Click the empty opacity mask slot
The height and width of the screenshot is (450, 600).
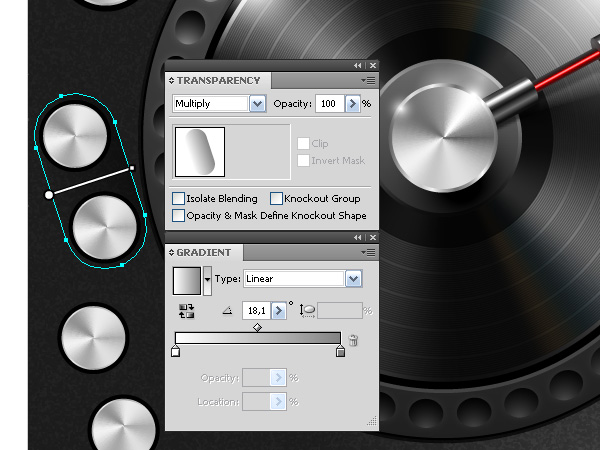[258, 152]
